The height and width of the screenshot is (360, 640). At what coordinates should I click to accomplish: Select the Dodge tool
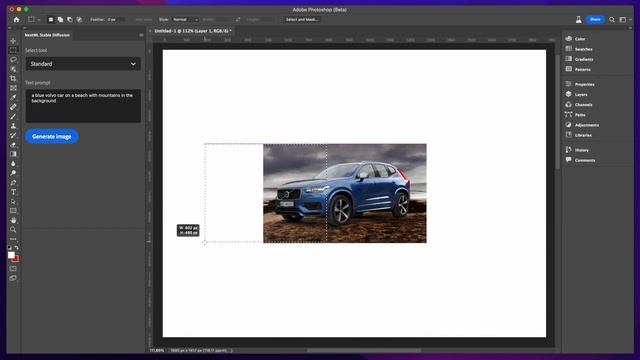tap(13, 173)
